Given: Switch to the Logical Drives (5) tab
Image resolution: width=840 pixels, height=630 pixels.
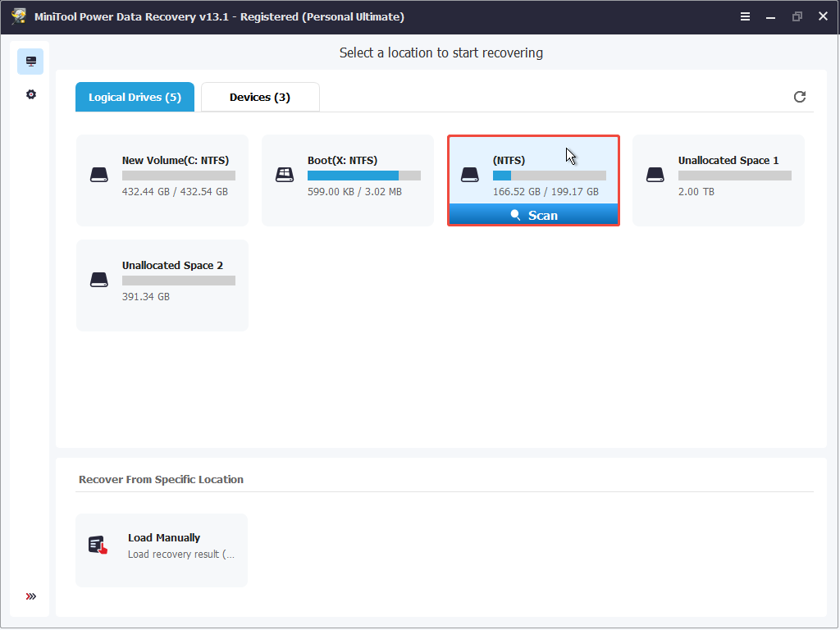Looking at the screenshot, I should click(x=135, y=97).
